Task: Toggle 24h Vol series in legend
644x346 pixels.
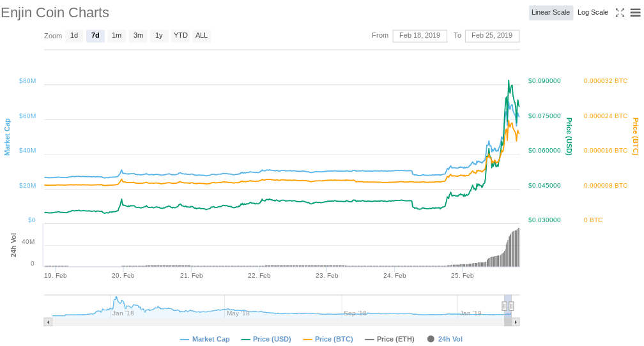Action: click(x=445, y=339)
